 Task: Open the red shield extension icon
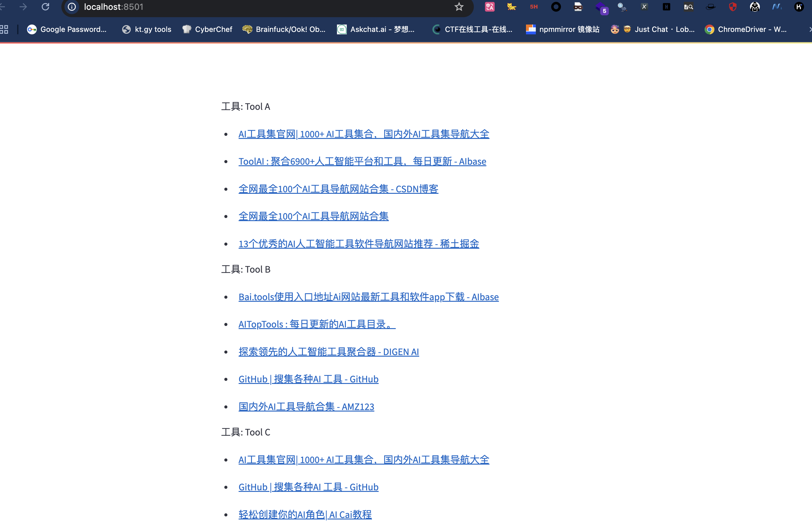coord(733,7)
